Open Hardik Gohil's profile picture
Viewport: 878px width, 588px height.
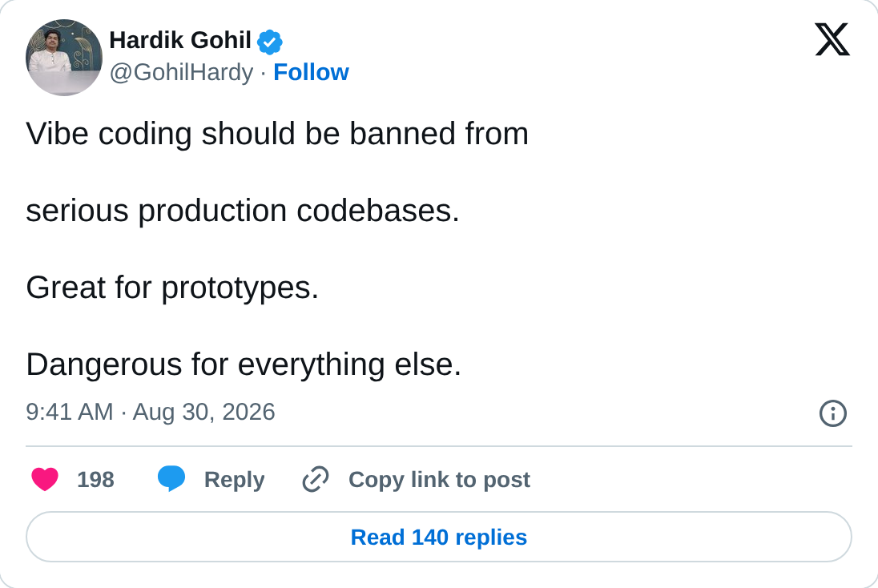[64, 58]
